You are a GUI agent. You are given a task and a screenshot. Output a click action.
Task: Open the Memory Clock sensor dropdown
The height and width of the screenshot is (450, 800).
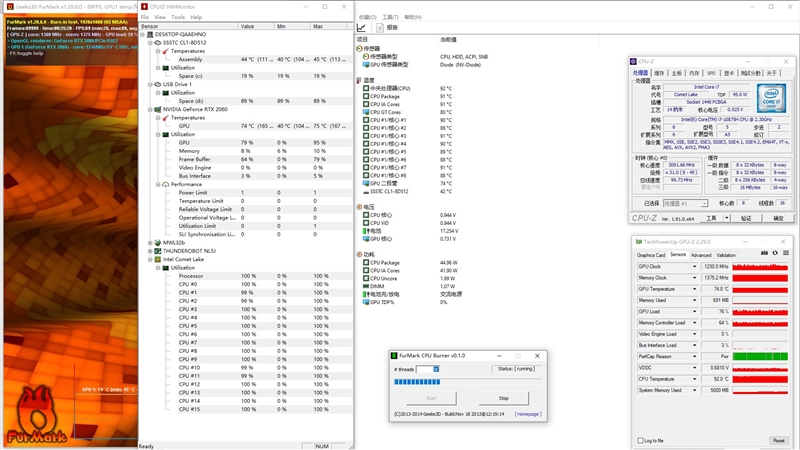(694, 278)
